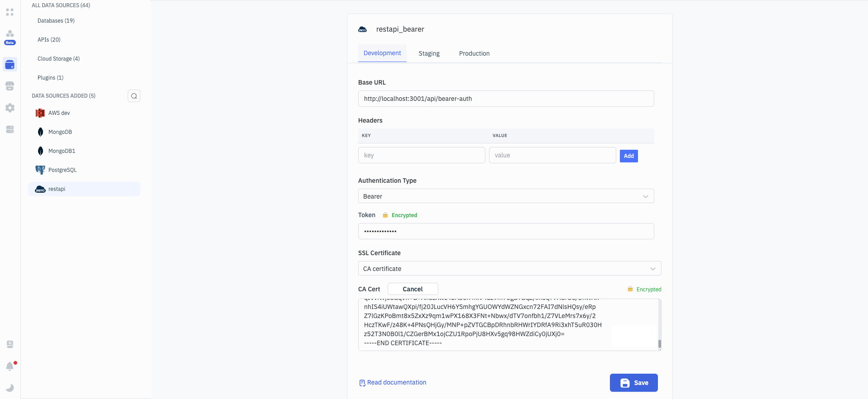868x399 pixels.
Task: Expand the SSL Certificate dropdown
Action: click(509, 269)
